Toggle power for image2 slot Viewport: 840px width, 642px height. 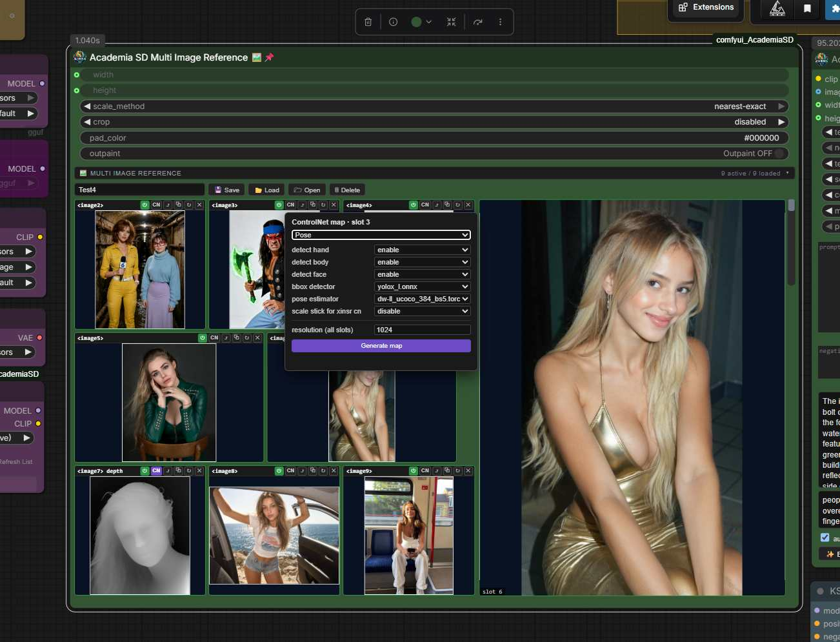[145, 205]
